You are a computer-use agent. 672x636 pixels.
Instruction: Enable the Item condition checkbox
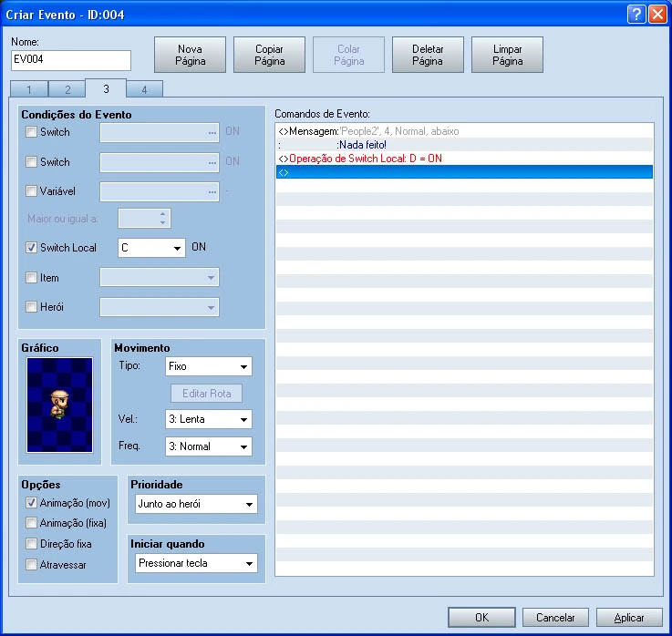coord(31,278)
